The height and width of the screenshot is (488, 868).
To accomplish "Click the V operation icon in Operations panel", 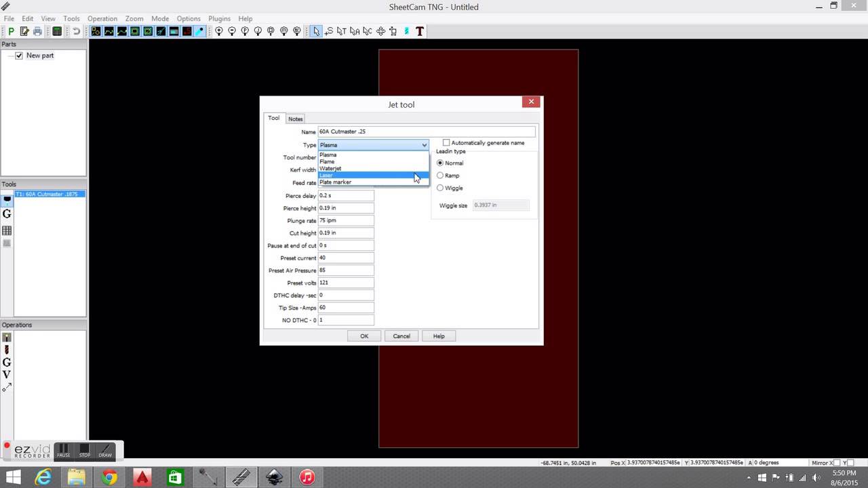I will [x=7, y=375].
